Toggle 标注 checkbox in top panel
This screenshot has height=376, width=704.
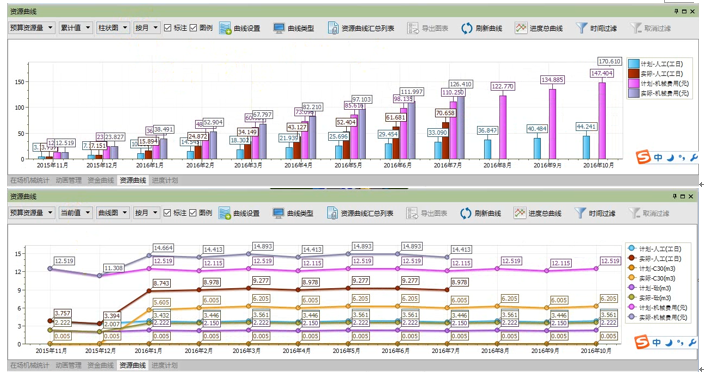click(x=168, y=28)
